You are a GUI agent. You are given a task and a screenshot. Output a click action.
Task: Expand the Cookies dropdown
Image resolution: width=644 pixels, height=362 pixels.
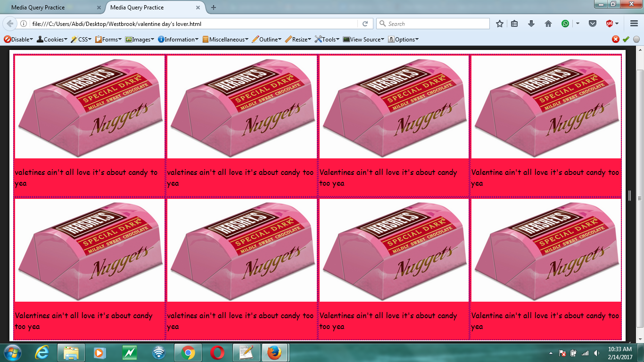pyautogui.click(x=51, y=40)
